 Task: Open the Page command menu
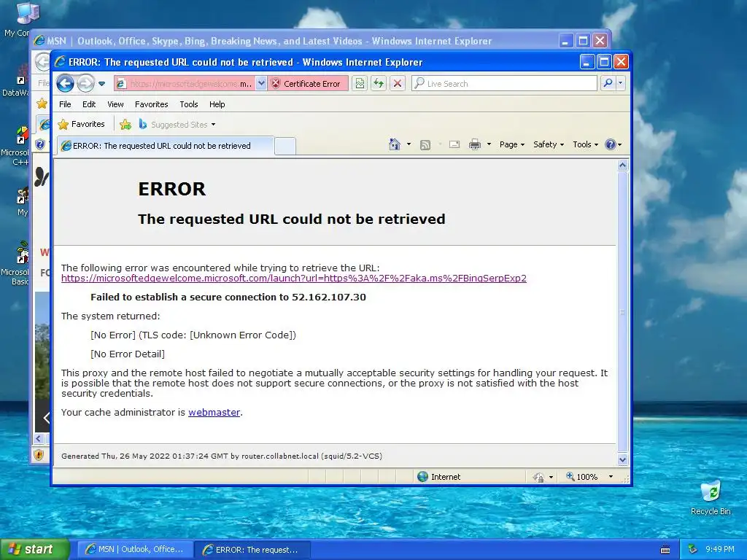(511, 144)
